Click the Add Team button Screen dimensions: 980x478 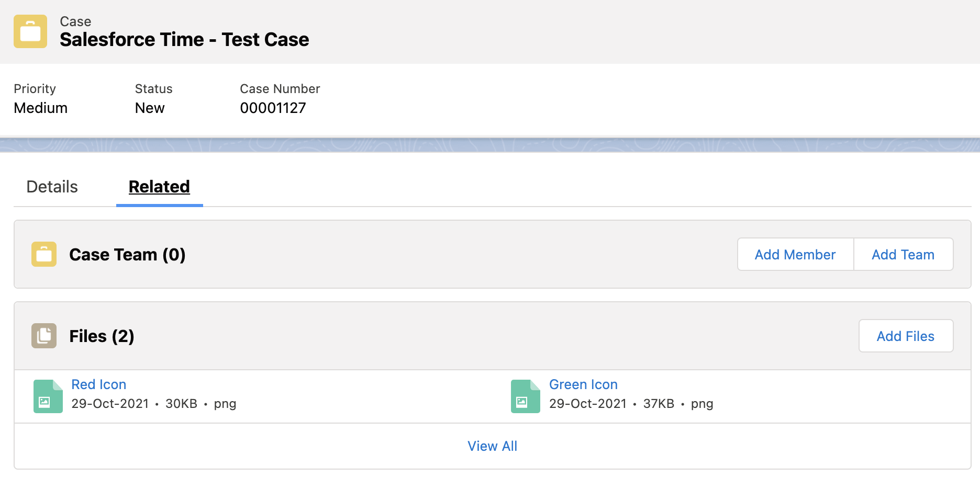(x=903, y=254)
